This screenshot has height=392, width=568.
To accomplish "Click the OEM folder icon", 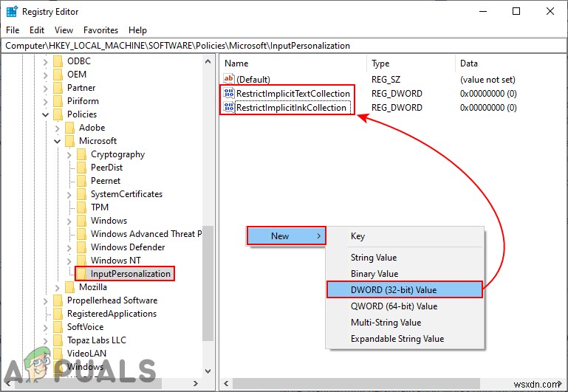I will (58, 75).
